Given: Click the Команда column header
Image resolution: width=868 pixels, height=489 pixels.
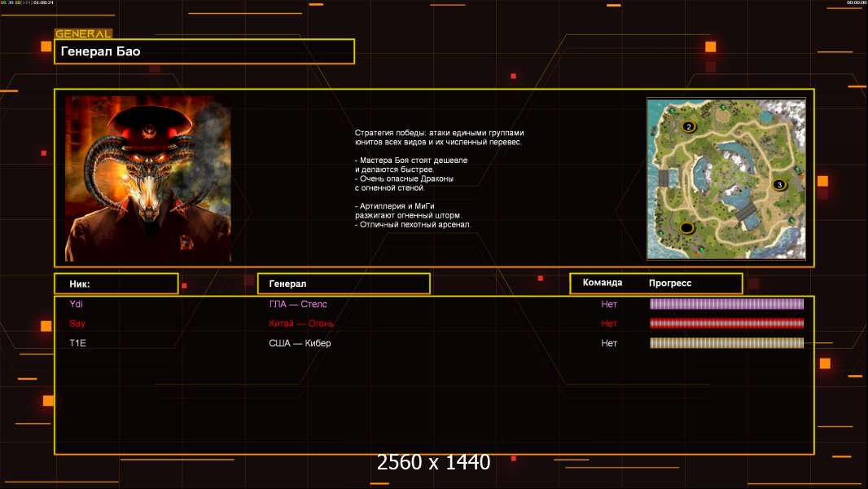Looking at the screenshot, I should (603, 283).
